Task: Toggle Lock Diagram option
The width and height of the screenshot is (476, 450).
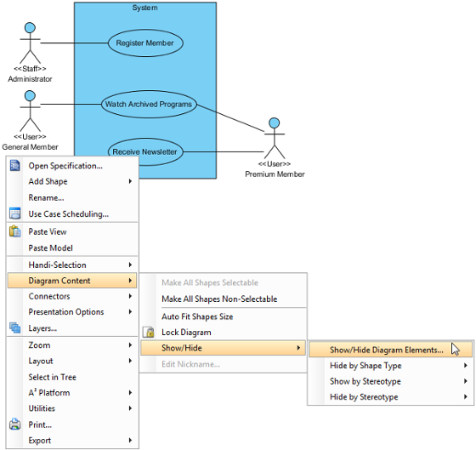Action: click(x=223, y=333)
